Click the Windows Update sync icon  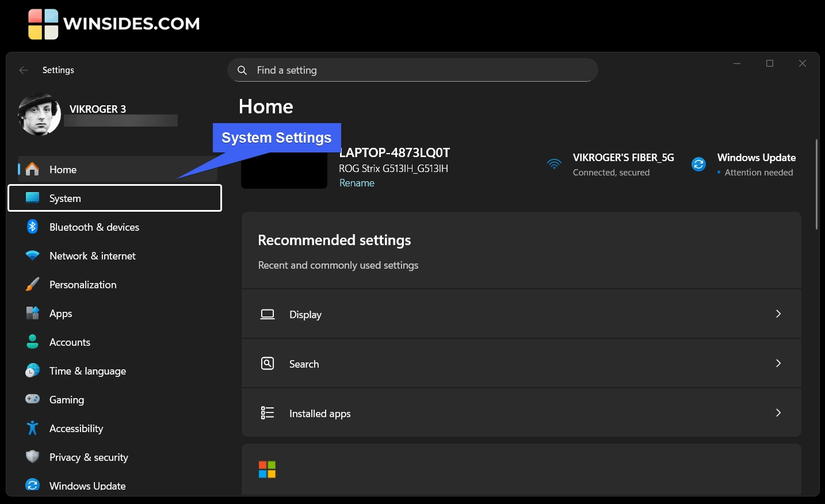tap(33, 484)
